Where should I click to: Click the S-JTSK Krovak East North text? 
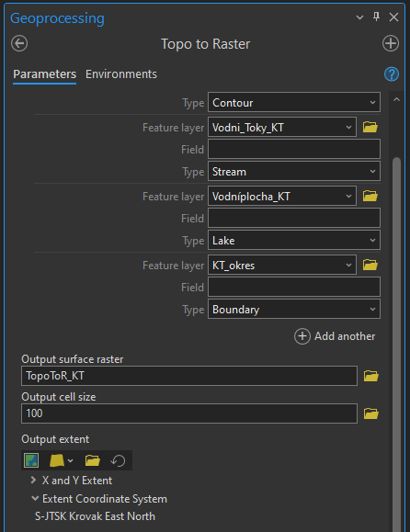point(95,516)
